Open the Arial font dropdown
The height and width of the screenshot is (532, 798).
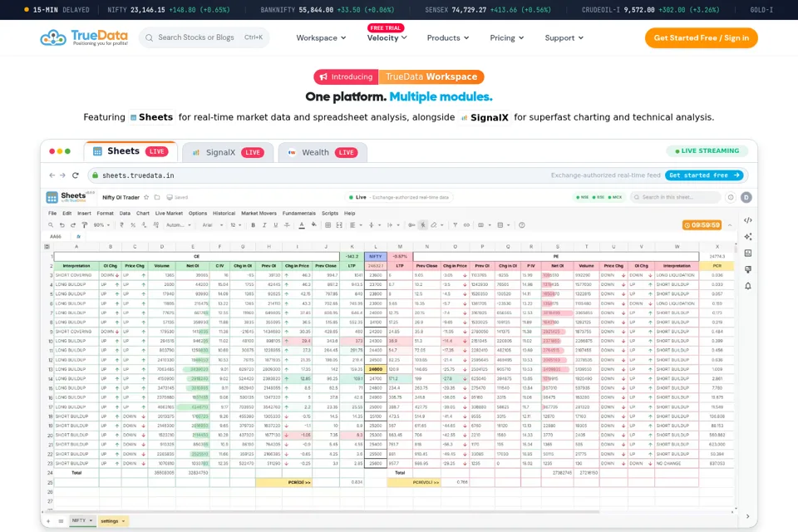213,225
